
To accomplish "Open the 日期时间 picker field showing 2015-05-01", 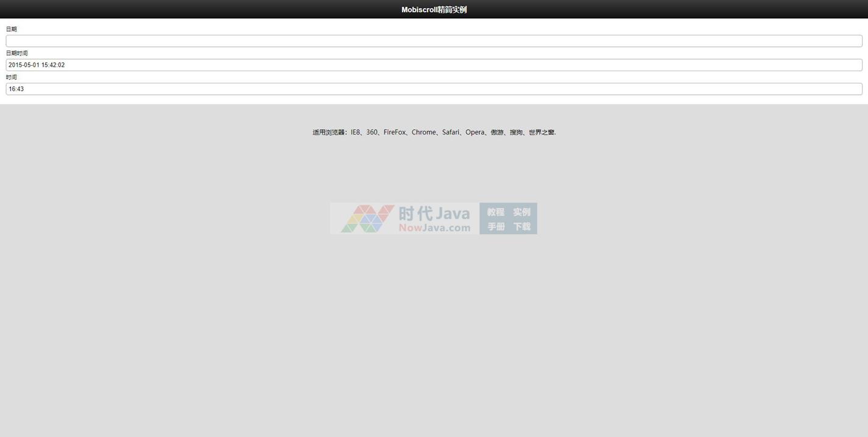I will pos(434,65).
